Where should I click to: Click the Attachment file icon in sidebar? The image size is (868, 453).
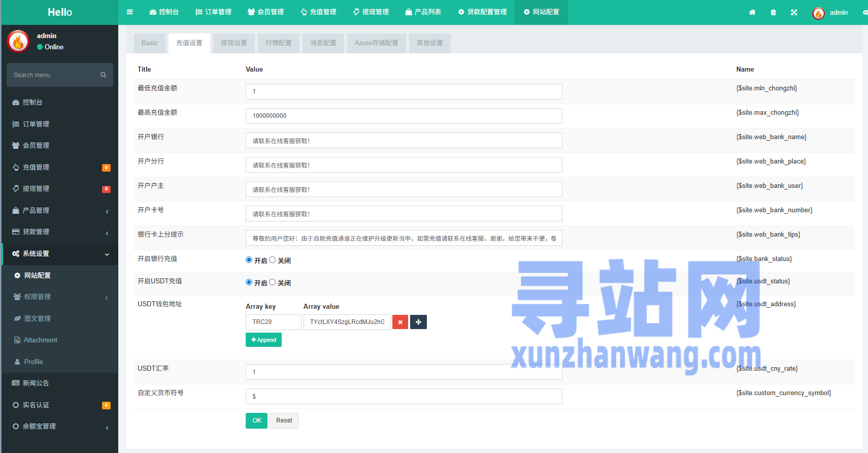point(17,340)
